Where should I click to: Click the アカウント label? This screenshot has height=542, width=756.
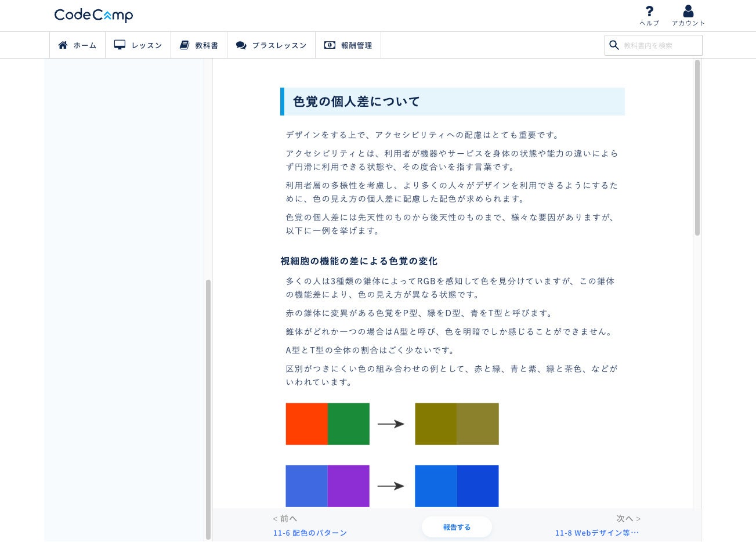[688, 23]
